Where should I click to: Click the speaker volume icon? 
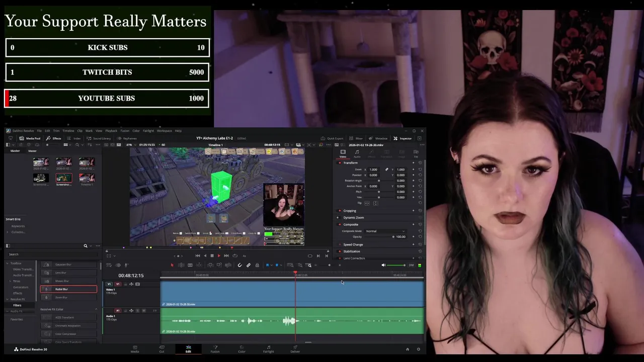tap(383, 265)
